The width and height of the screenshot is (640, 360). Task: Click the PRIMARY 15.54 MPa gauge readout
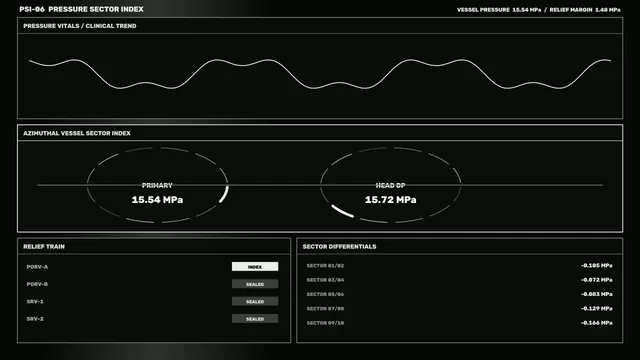157,200
